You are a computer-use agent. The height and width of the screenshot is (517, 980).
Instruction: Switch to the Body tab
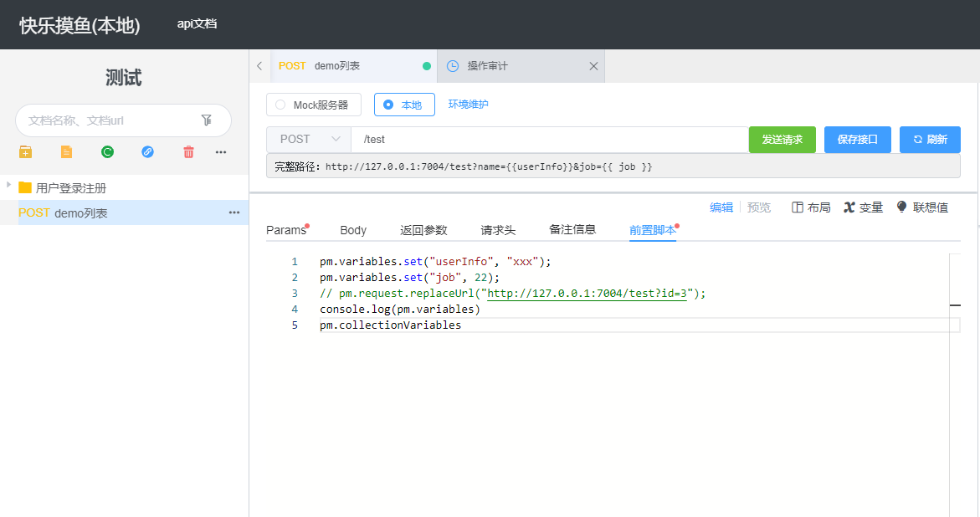click(x=352, y=229)
